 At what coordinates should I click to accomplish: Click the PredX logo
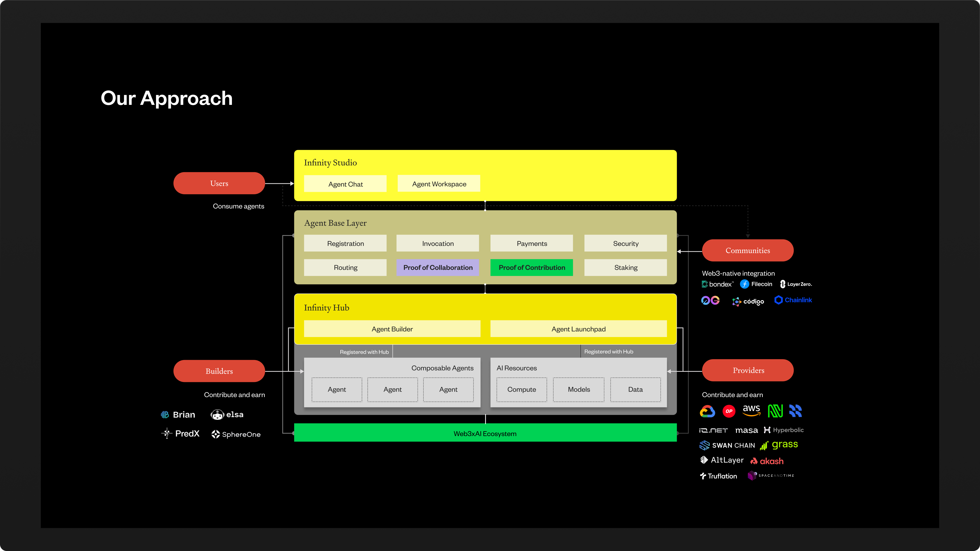(x=180, y=433)
